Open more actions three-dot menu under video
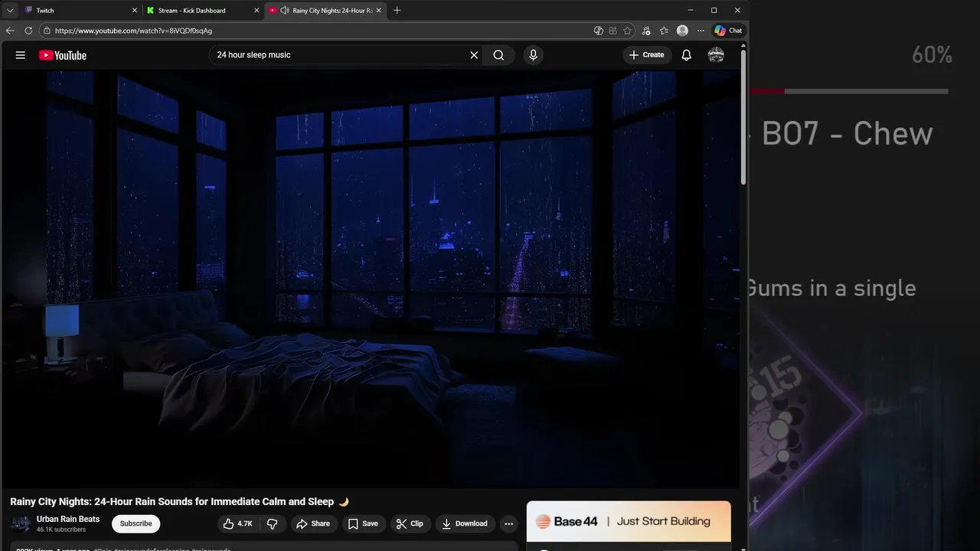The height and width of the screenshot is (551, 980). coord(508,523)
